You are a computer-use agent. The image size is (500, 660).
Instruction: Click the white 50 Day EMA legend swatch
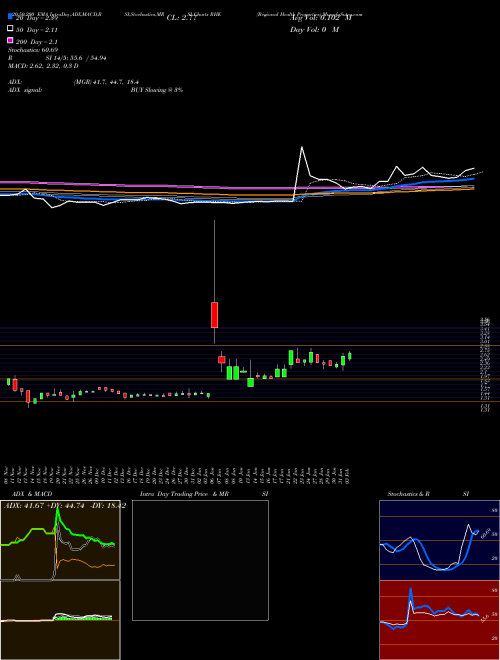point(10,29)
